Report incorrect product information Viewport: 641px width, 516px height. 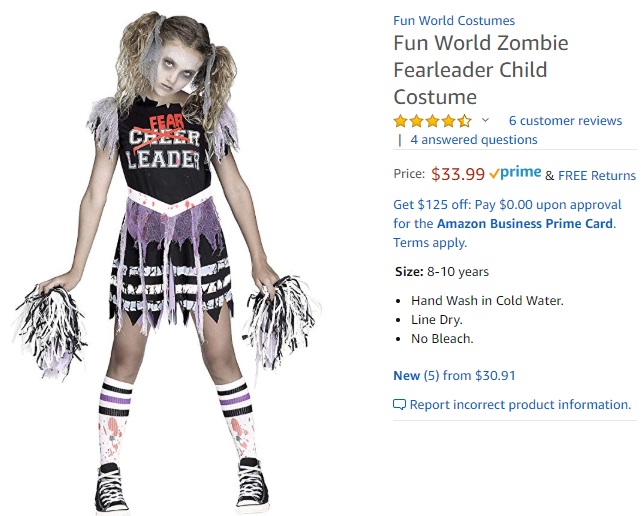pos(520,404)
